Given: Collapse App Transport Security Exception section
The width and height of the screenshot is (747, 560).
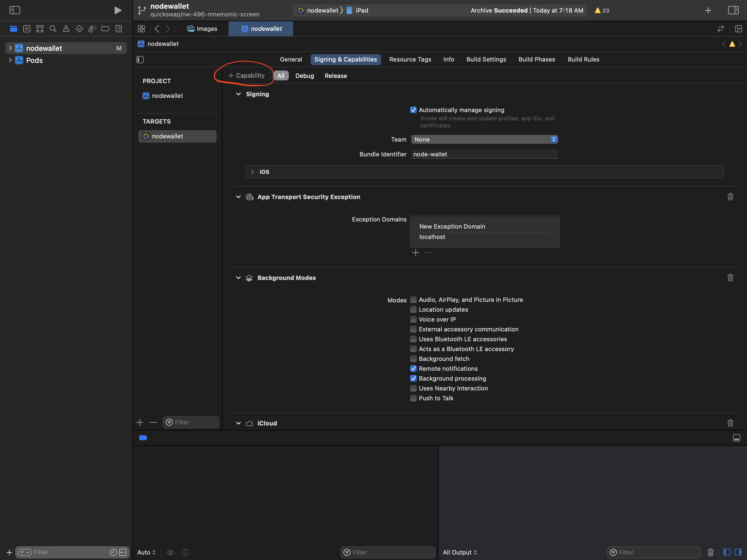Looking at the screenshot, I should [238, 197].
